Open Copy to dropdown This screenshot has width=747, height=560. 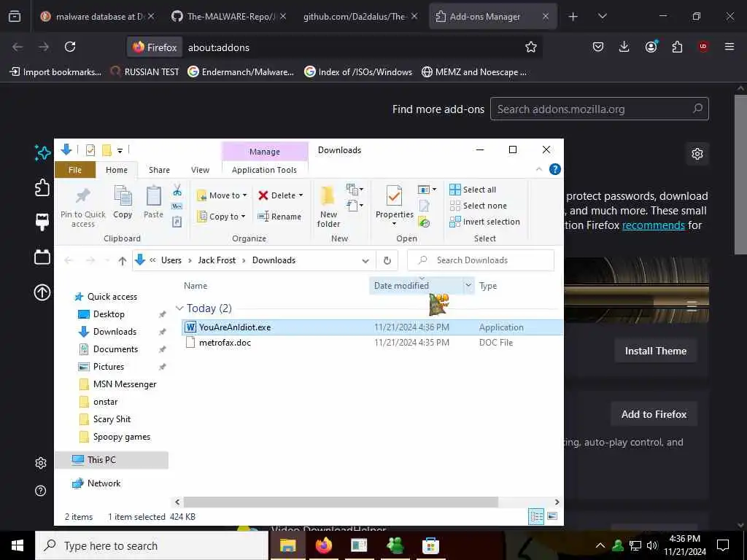point(221,217)
